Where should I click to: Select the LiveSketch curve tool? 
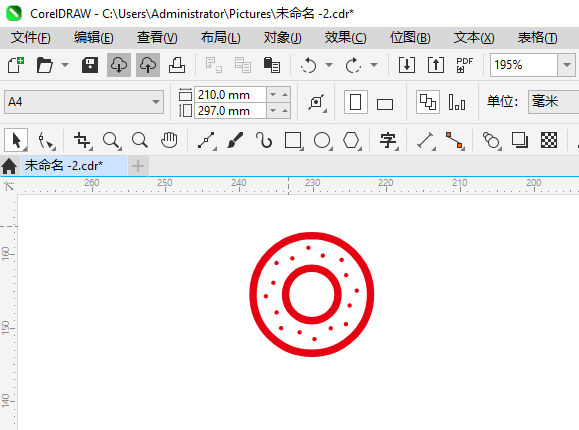click(x=264, y=140)
